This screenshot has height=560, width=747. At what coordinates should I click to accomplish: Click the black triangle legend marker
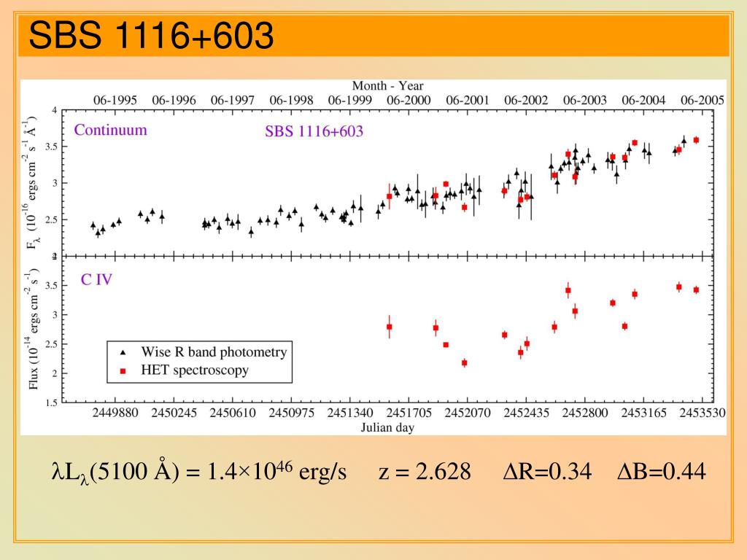tap(123, 352)
